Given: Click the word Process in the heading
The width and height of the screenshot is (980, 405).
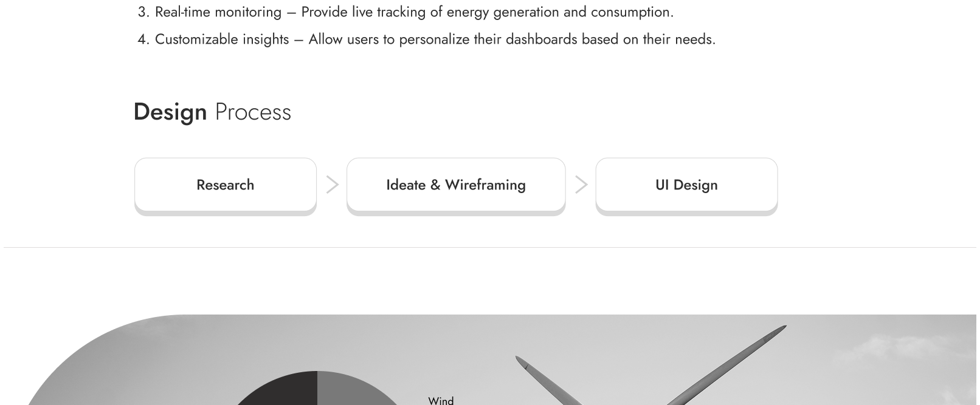Looking at the screenshot, I should click(x=253, y=112).
